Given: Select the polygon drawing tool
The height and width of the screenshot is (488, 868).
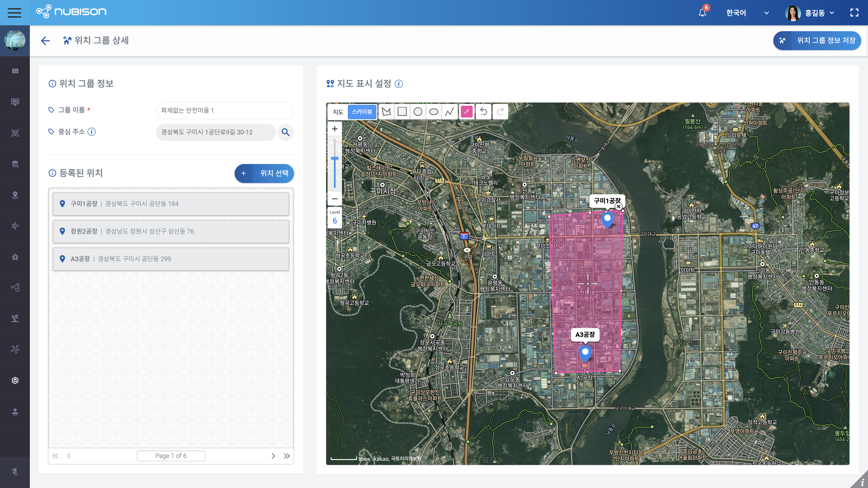Looking at the screenshot, I should coord(386,112).
